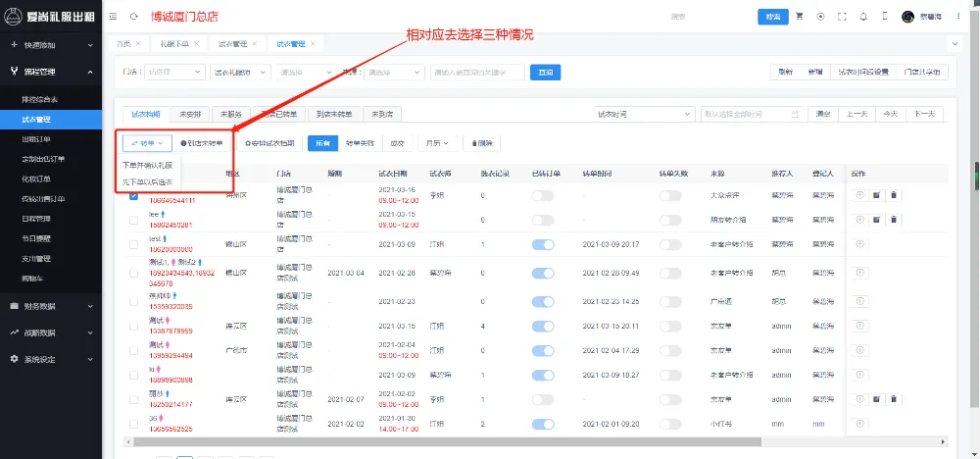Screen dimensions: 980x459
Task: Click the 今天 button
Action: tap(889, 114)
